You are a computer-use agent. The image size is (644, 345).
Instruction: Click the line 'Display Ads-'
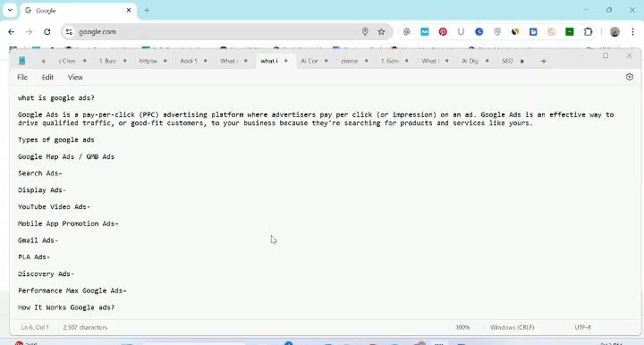click(42, 190)
